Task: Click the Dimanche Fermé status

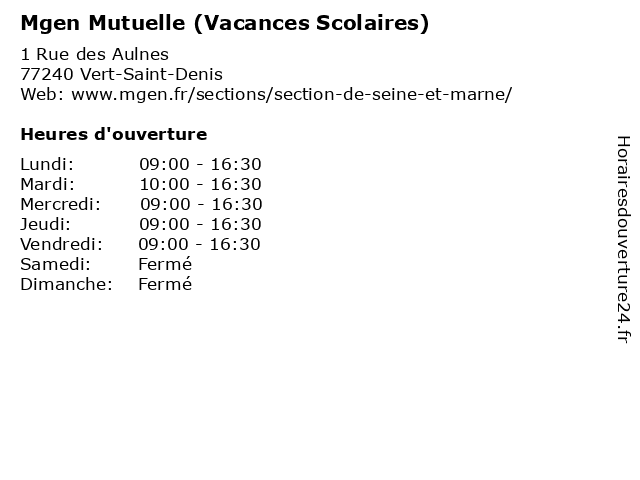Action: pos(165,284)
